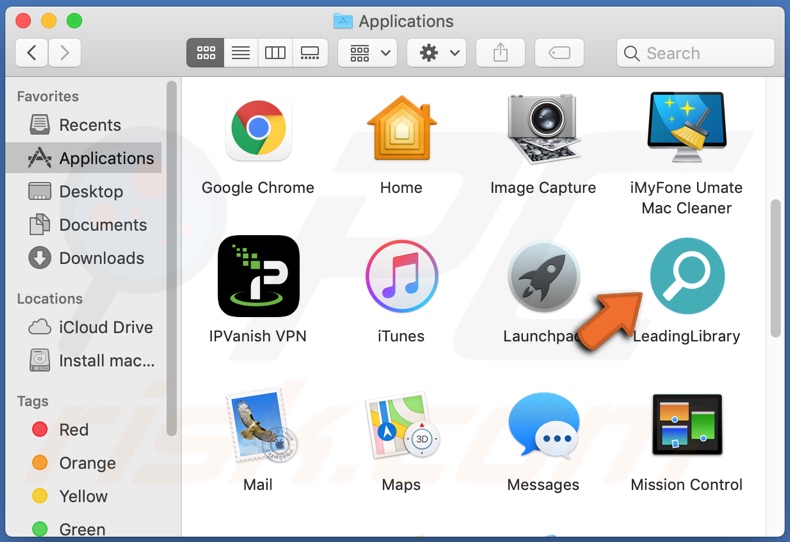The image size is (790, 542).
Task: Open iCloud Drive in the sidebar
Action: [83, 327]
